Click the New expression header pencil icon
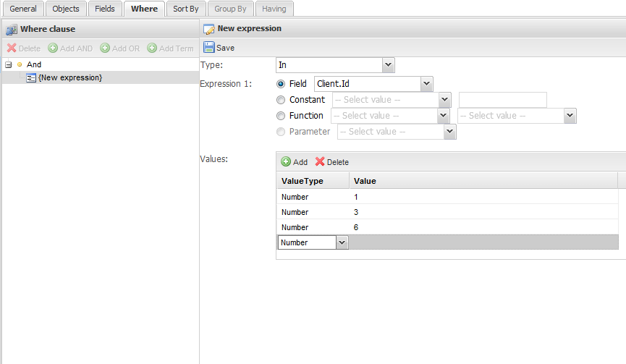Screen dimensions: 626x364 tap(209, 29)
